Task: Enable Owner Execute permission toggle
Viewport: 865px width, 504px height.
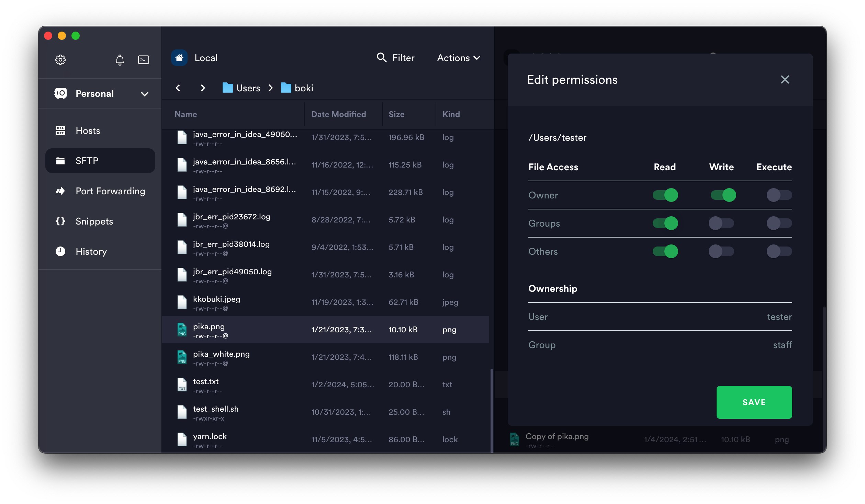Action: click(779, 195)
